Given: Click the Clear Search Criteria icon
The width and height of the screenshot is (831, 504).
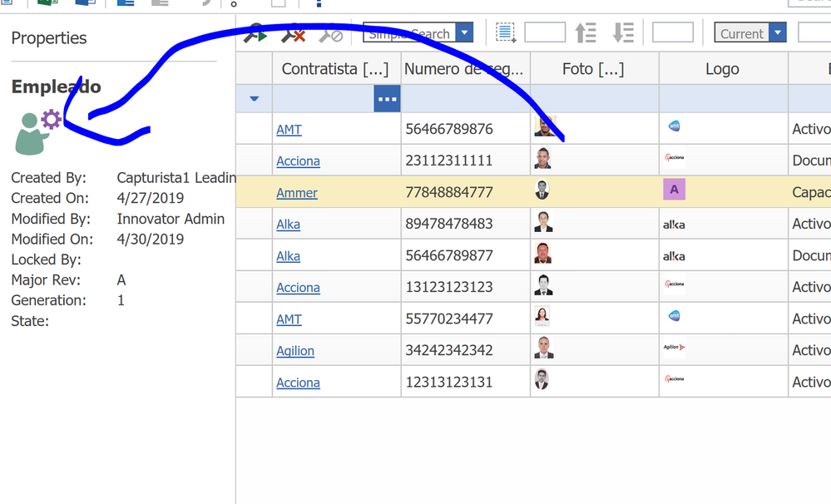Looking at the screenshot, I should [293, 34].
